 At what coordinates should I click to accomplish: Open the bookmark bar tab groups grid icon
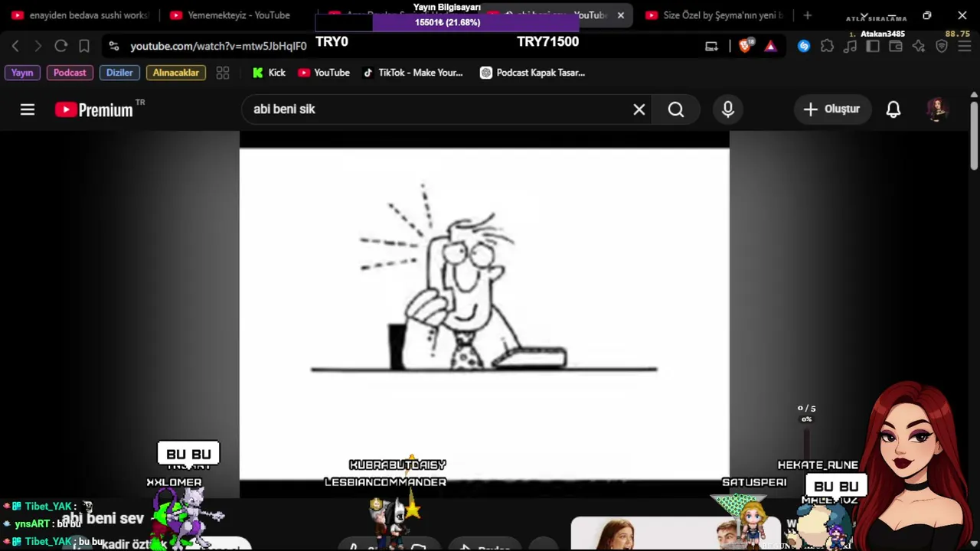pyautogui.click(x=223, y=73)
